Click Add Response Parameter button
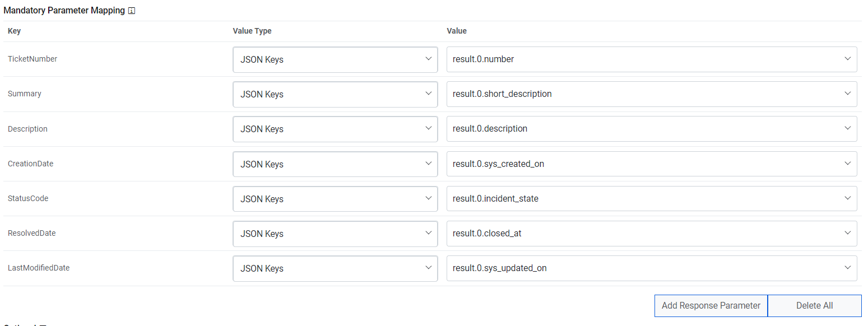The width and height of the screenshot is (868, 326). click(711, 306)
